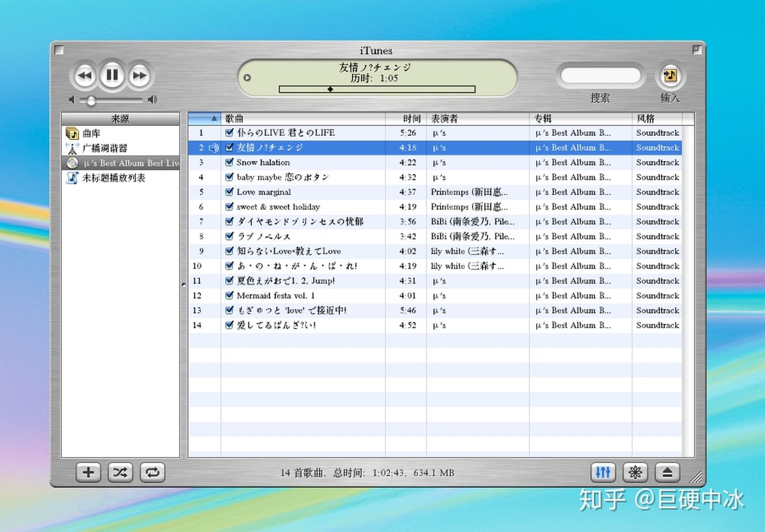Open 广播调谐器 radio tuner source
The height and width of the screenshot is (532, 765).
[104, 148]
